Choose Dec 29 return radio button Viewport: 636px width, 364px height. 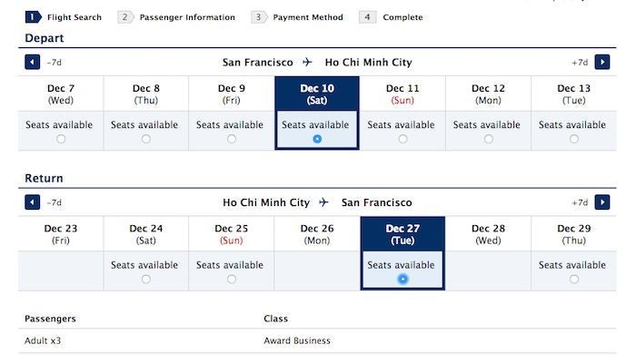(x=573, y=279)
